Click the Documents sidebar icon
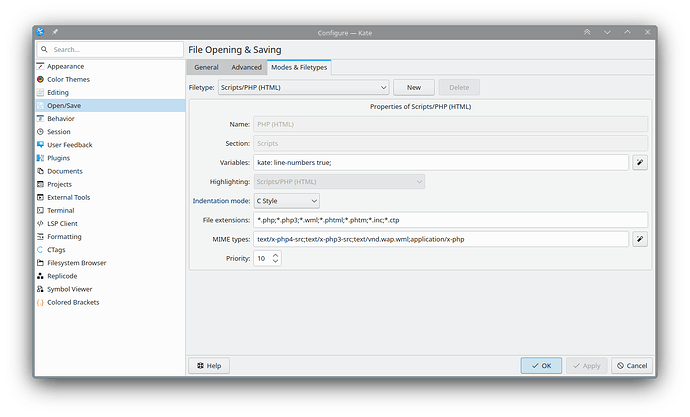 pyautogui.click(x=40, y=171)
